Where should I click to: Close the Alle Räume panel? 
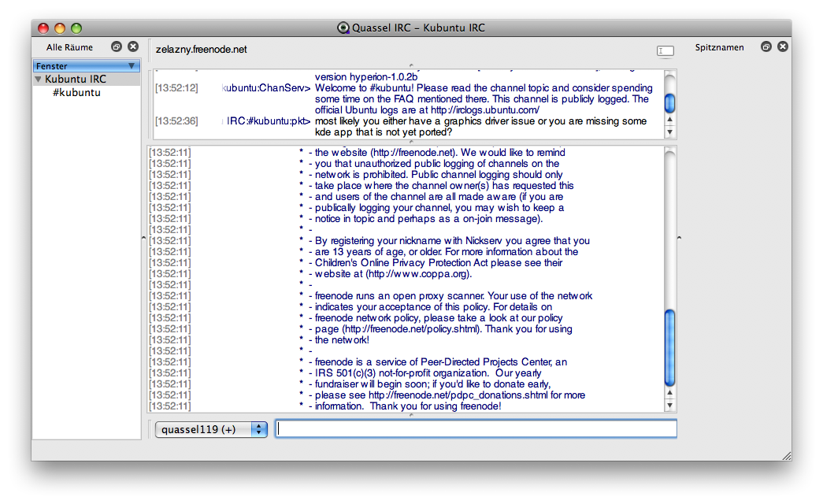point(133,46)
